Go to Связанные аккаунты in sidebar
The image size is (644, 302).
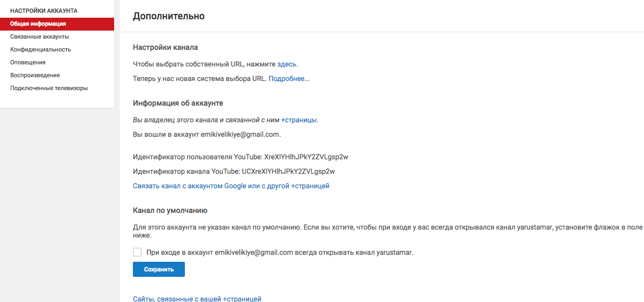[40, 36]
